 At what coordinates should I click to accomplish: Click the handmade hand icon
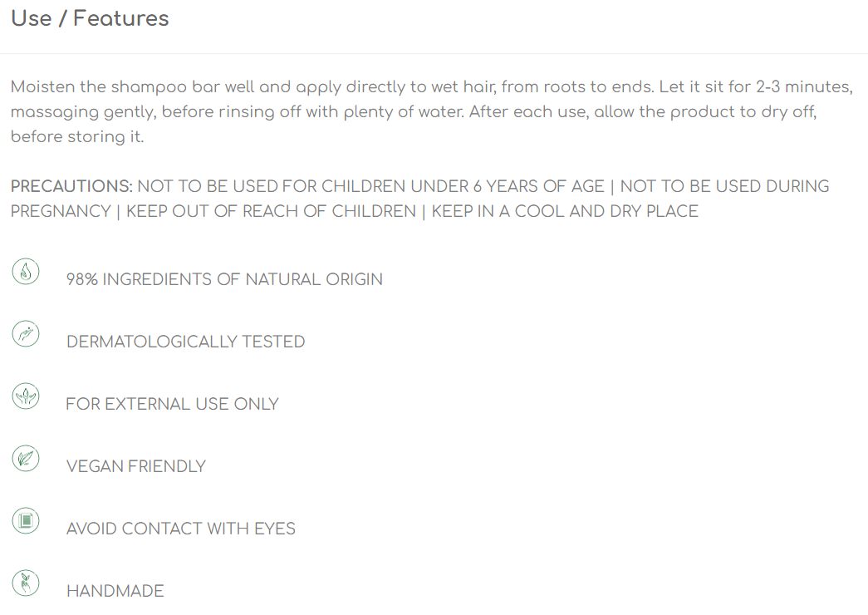(26, 583)
